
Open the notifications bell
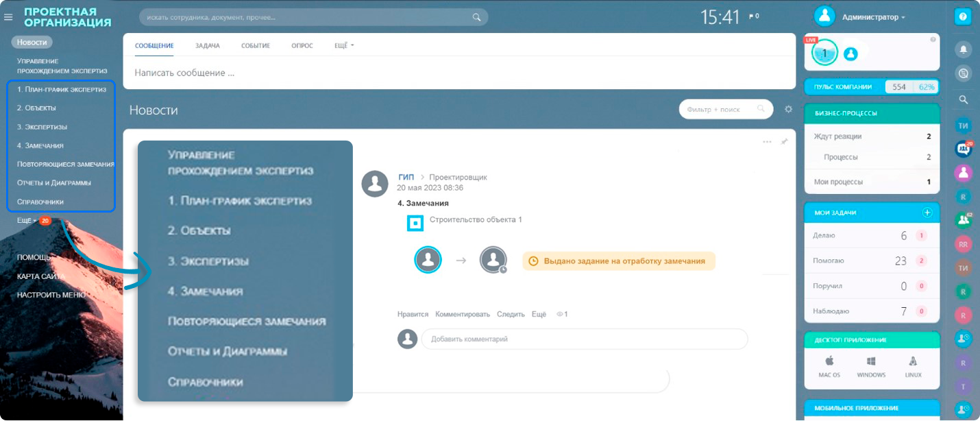pos(963,49)
